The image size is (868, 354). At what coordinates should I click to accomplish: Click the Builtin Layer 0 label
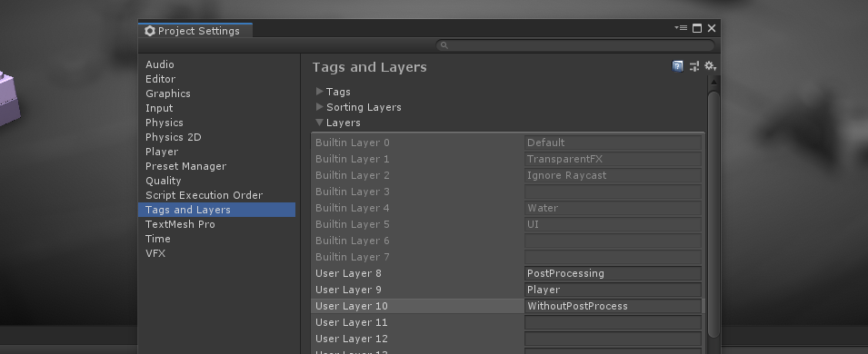353,143
